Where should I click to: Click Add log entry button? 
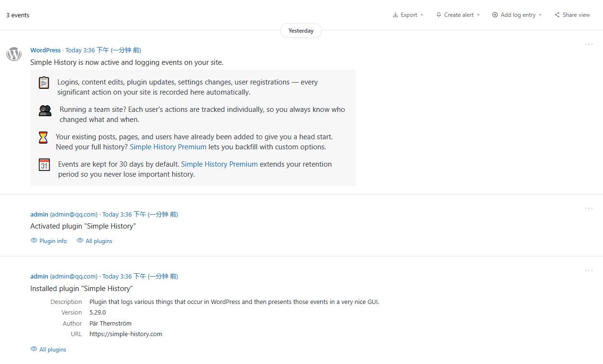pos(517,15)
